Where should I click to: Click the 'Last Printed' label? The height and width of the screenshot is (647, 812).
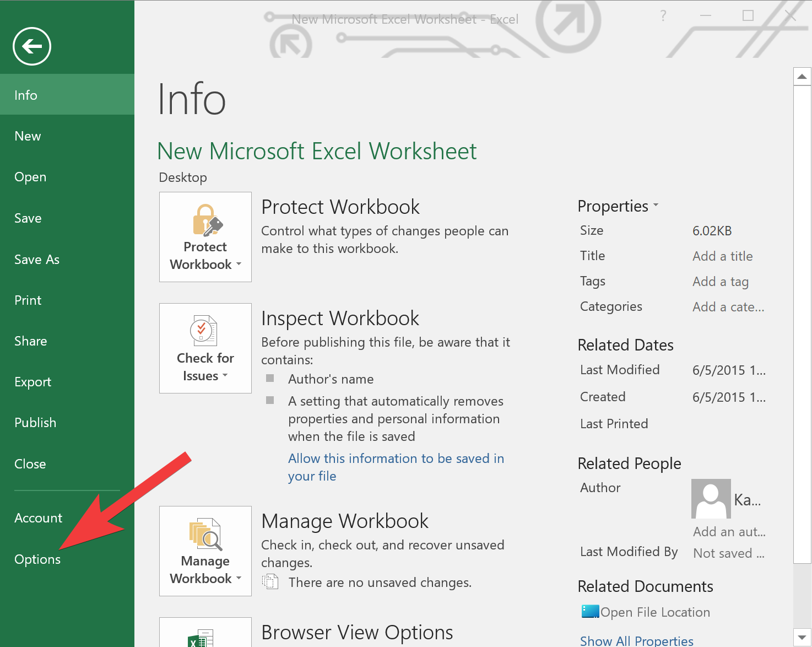coord(614,424)
